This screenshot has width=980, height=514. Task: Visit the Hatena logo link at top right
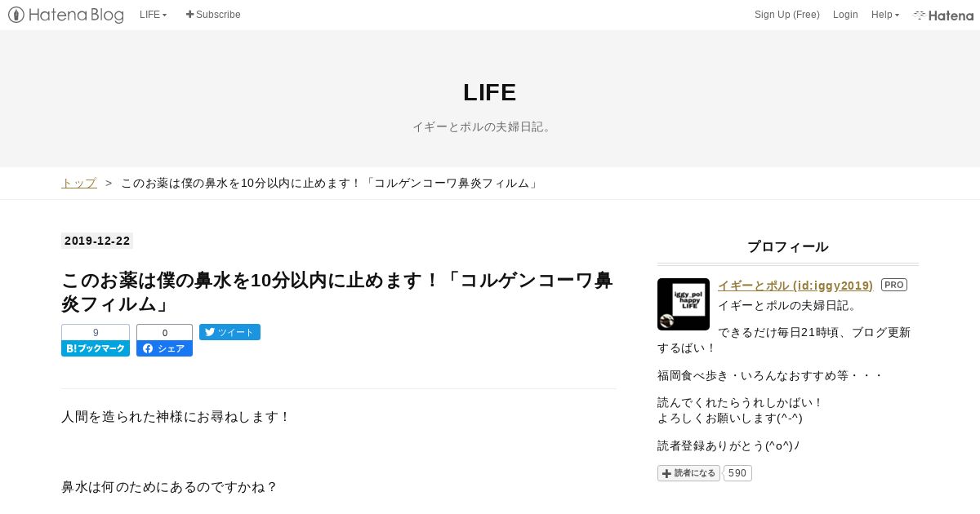point(943,15)
